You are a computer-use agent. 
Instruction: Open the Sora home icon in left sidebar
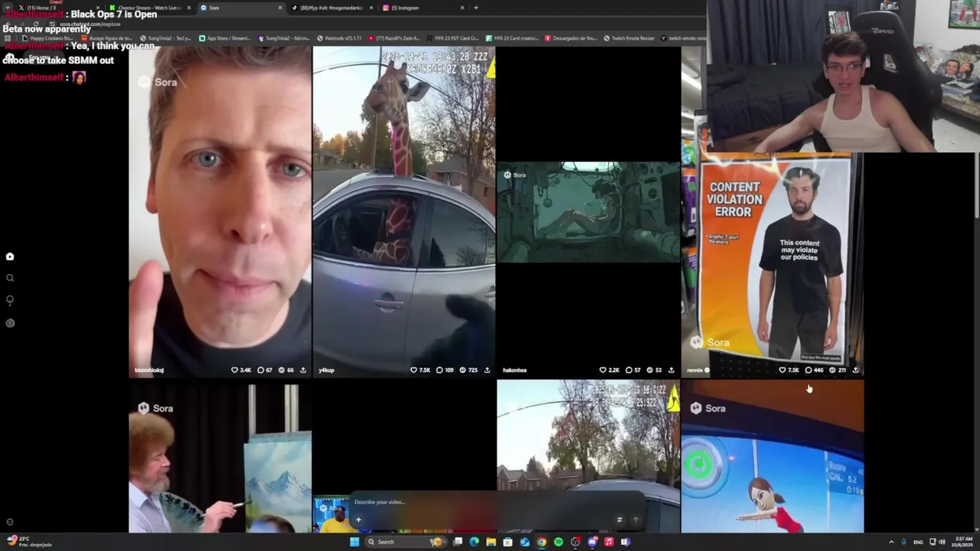tap(10, 256)
